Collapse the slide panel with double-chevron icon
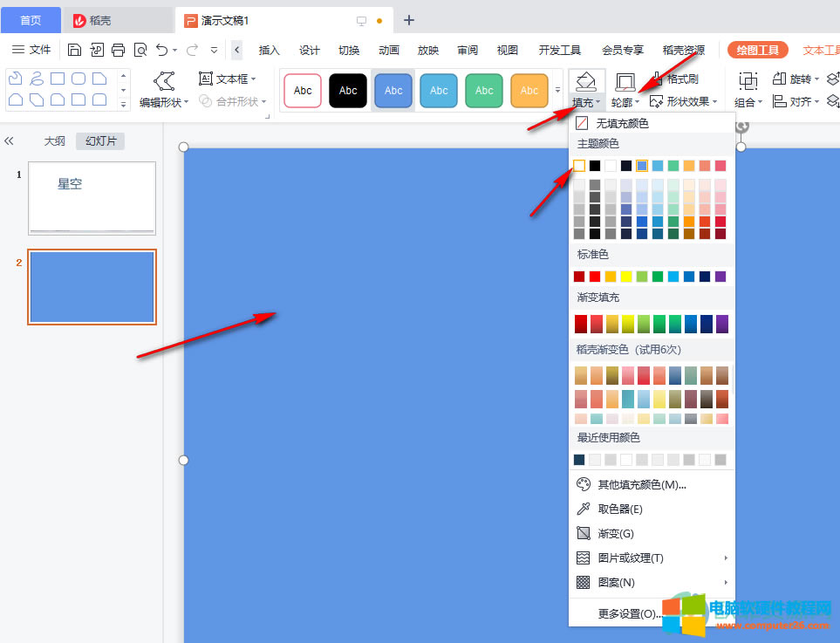 [x=10, y=140]
